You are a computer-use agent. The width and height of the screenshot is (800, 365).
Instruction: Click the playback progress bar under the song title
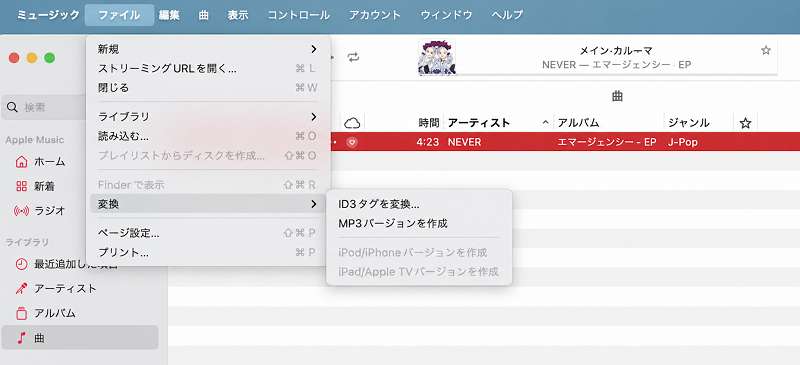pos(617,75)
